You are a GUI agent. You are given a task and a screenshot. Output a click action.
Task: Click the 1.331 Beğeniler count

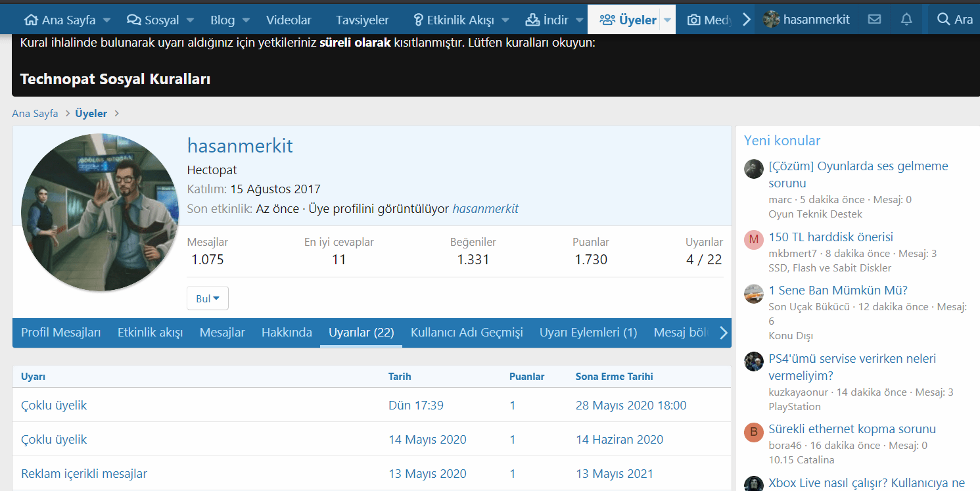(x=473, y=260)
